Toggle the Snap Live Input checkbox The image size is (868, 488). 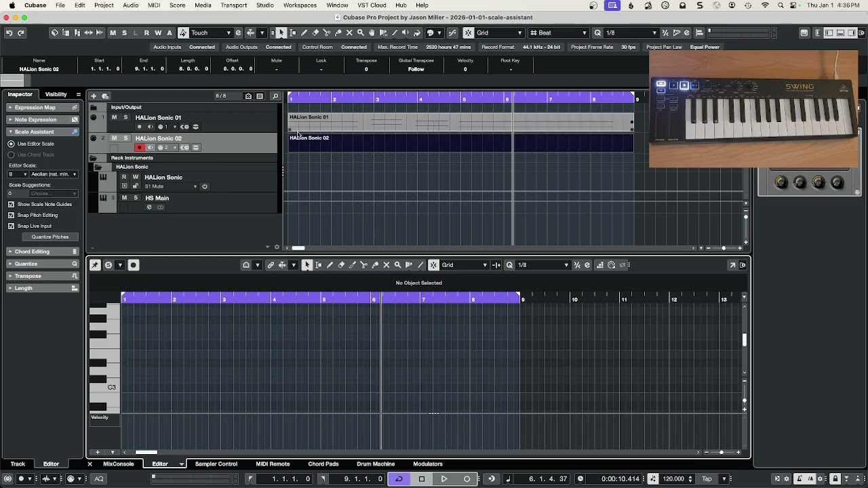(x=11, y=226)
